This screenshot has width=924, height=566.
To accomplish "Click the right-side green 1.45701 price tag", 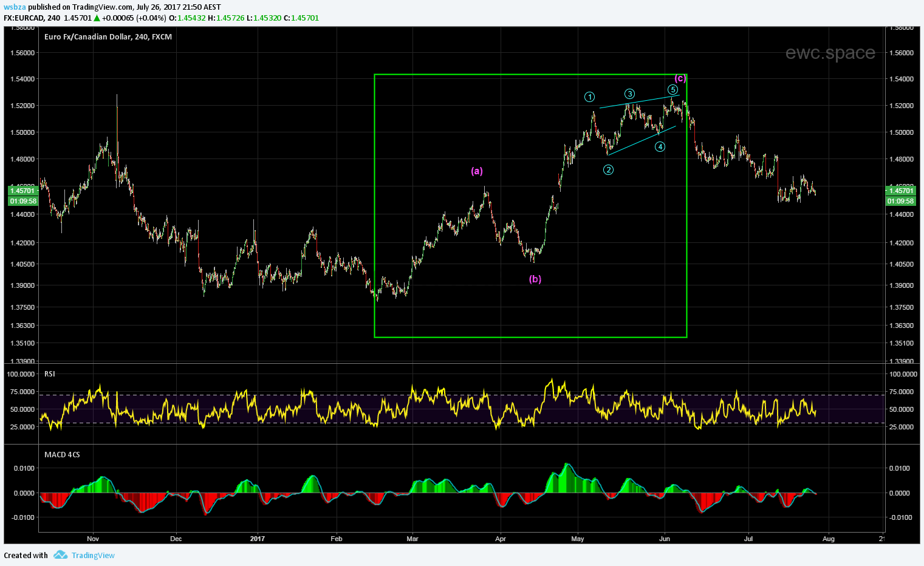I will (899, 191).
